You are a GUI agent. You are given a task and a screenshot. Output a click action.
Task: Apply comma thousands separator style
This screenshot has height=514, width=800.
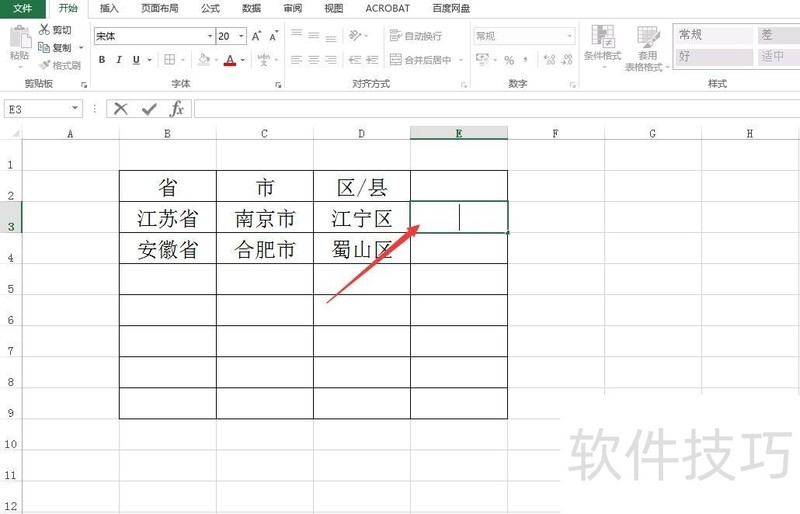pos(526,60)
